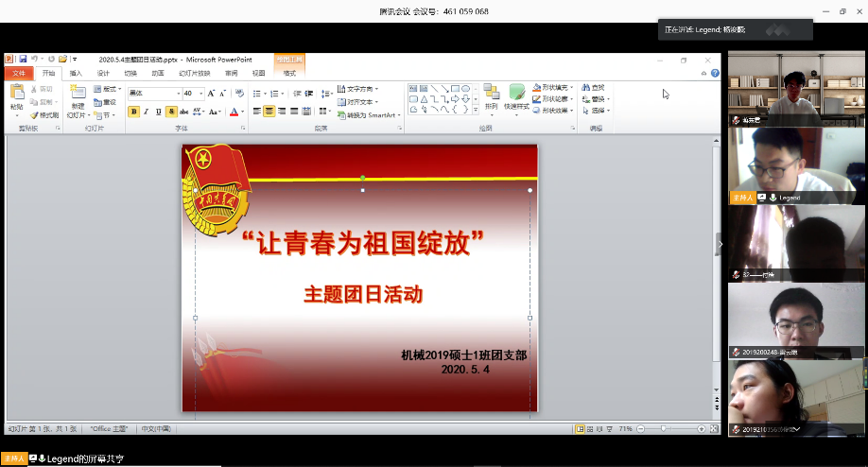Open the font name dropdown
Image resolution: width=868 pixels, height=467 pixels.
click(179, 93)
